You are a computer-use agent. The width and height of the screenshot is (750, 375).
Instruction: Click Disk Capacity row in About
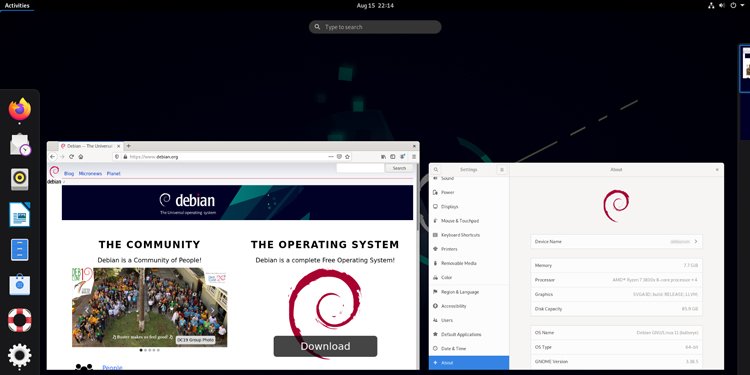[617, 309]
